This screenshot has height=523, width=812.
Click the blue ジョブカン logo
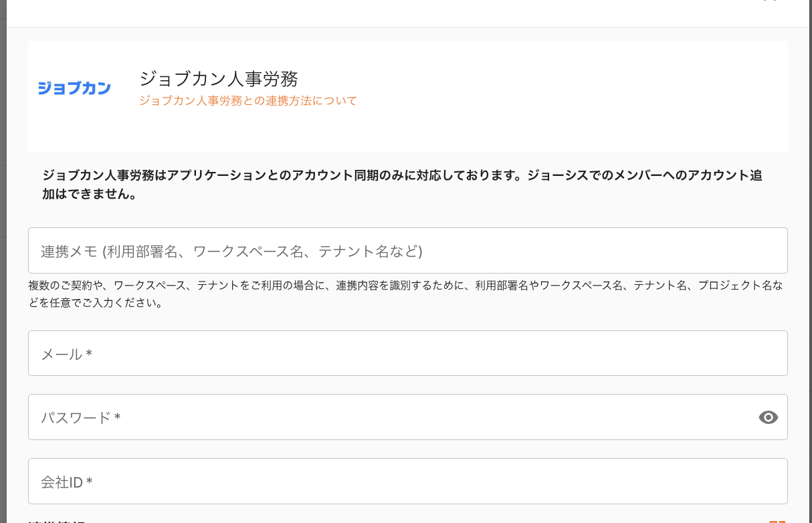(x=74, y=88)
